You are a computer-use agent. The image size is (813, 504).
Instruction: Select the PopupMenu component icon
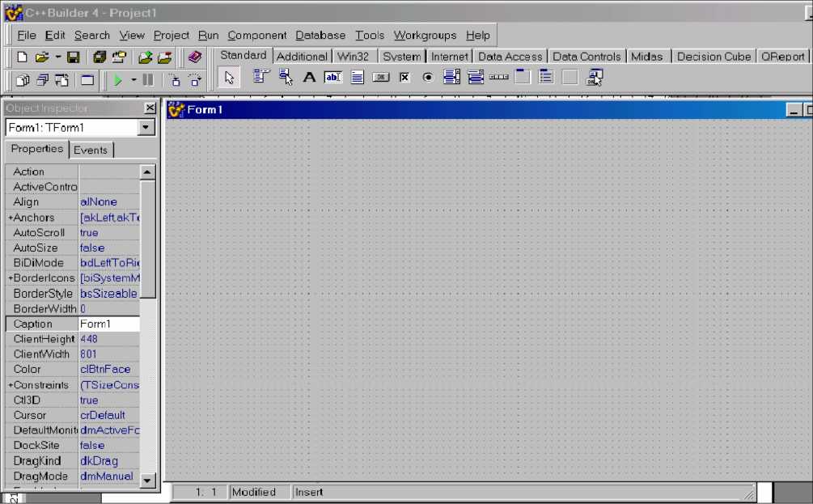coord(286,78)
